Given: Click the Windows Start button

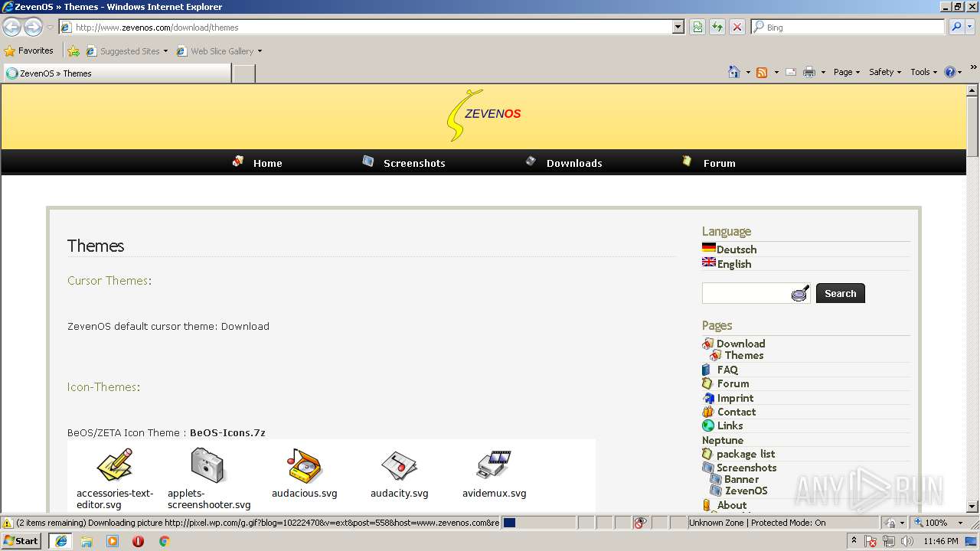Looking at the screenshot, I should pos(21,540).
